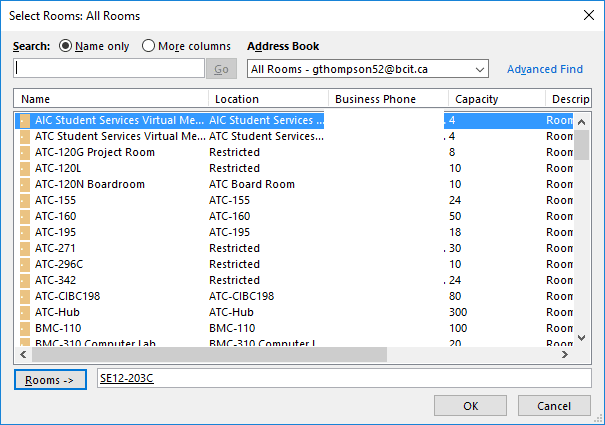Click the icon of ATC Student Services Virtual row
Screen dimensions: 605x425
(25, 136)
